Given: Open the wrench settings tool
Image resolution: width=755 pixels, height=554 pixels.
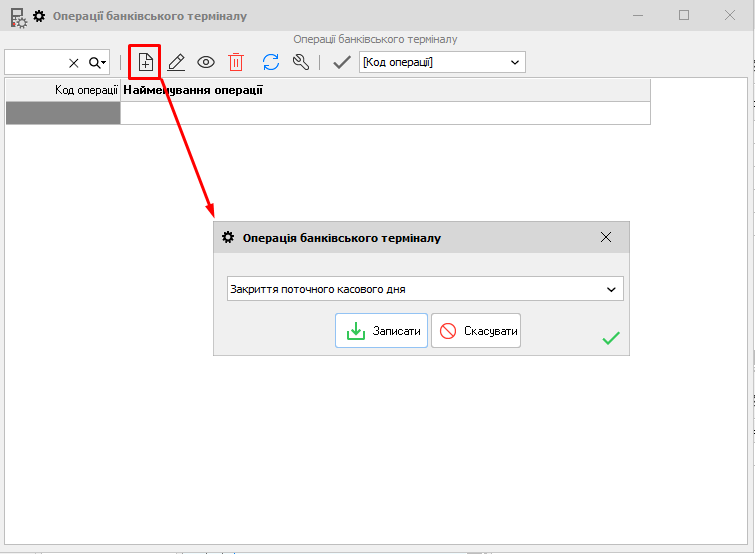Looking at the screenshot, I should pos(300,62).
